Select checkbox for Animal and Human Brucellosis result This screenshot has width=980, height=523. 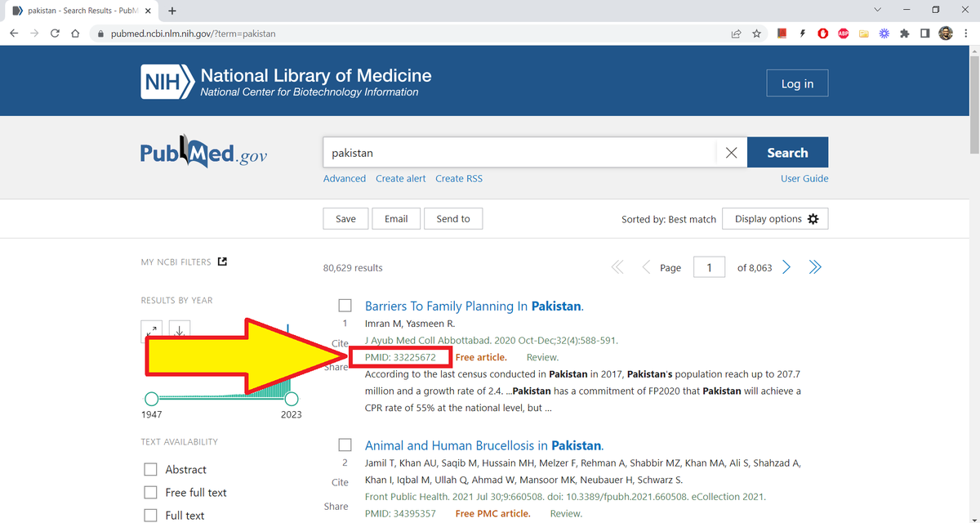pos(345,445)
